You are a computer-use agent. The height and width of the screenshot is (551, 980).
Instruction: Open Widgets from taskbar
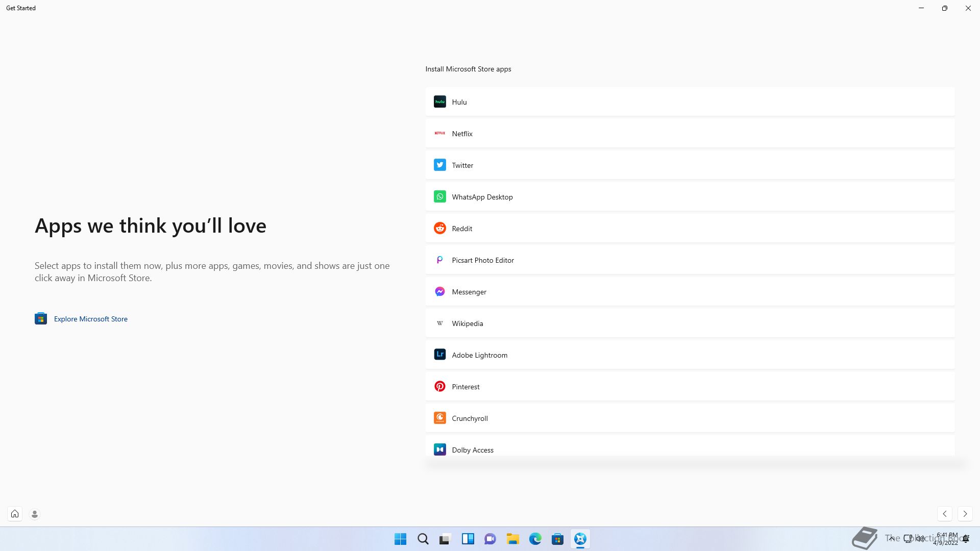pyautogui.click(x=468, y=539)
